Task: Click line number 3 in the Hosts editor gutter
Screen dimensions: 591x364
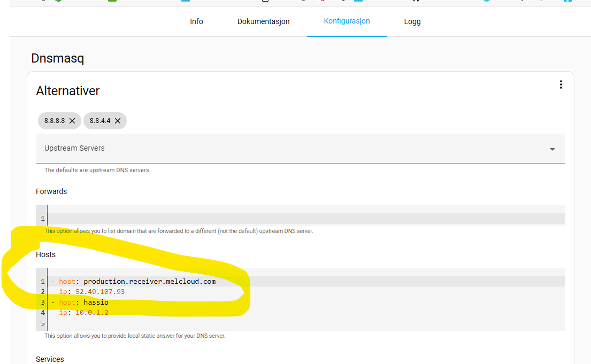Action: coord(42,302)
